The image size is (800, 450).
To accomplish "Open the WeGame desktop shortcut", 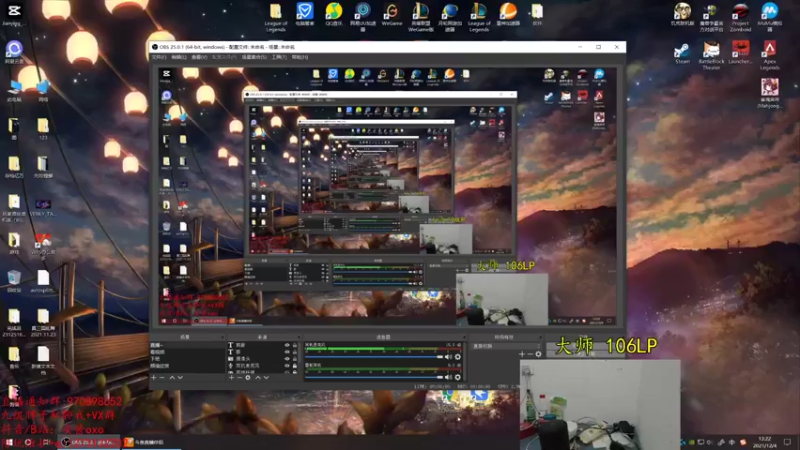I will [392, 14].
